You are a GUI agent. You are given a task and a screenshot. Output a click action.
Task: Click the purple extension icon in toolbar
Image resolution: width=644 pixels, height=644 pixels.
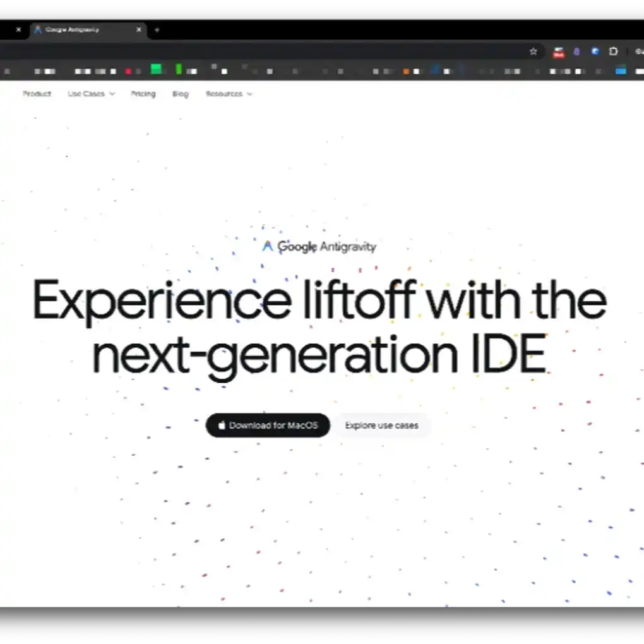coord(576,52)
